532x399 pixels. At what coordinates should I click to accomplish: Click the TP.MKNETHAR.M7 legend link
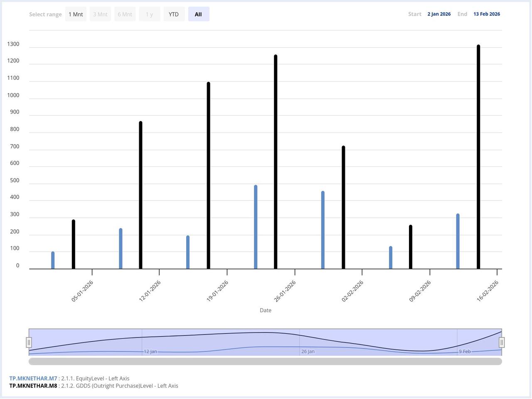coord(33,378)
